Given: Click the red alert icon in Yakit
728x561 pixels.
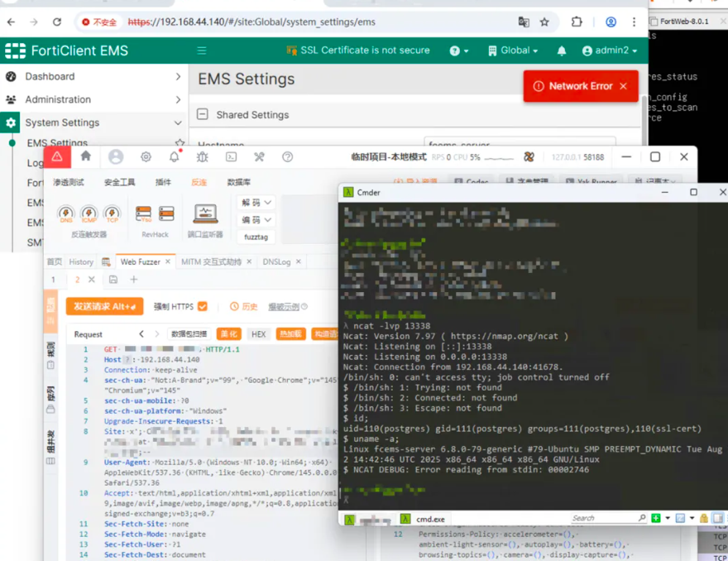Looking at the screenshot, I should tap(57, 157).
